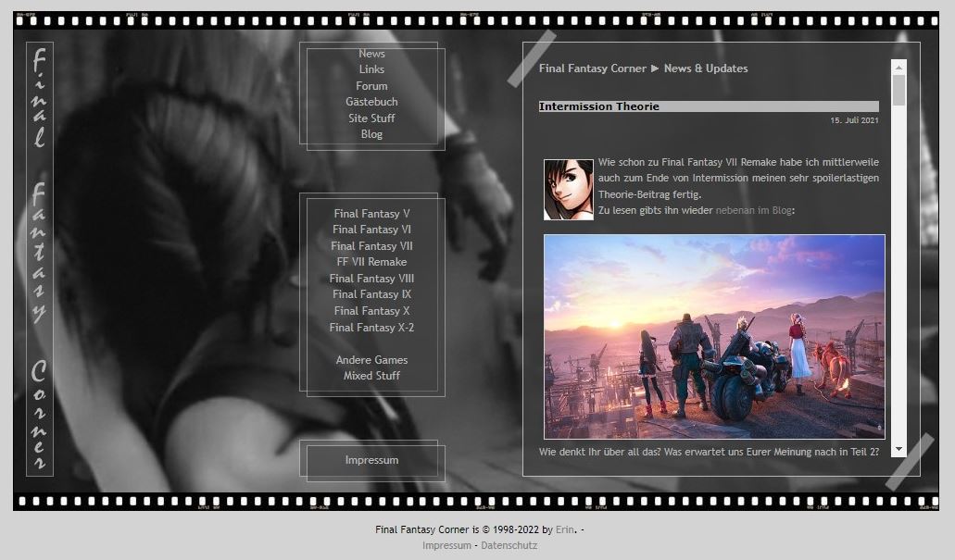Click the date '15. Juli 2021'
The width and height of the screenshot is (955, 560).
point(855,120)
